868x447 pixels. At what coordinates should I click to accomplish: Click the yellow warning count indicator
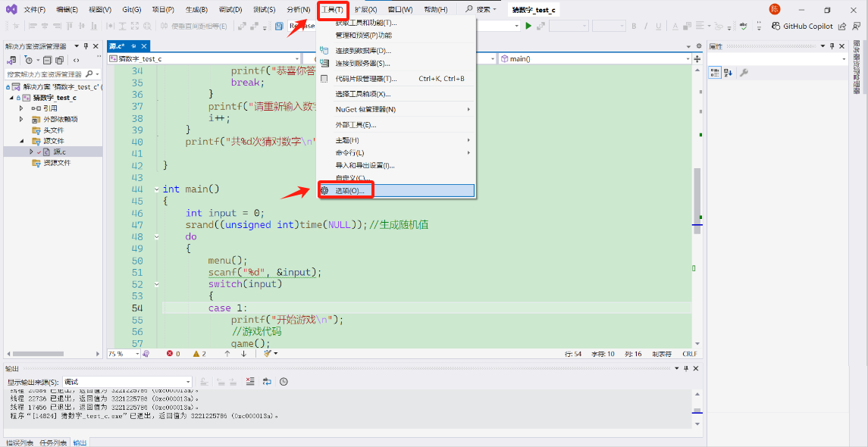click(x=199, y=354)
